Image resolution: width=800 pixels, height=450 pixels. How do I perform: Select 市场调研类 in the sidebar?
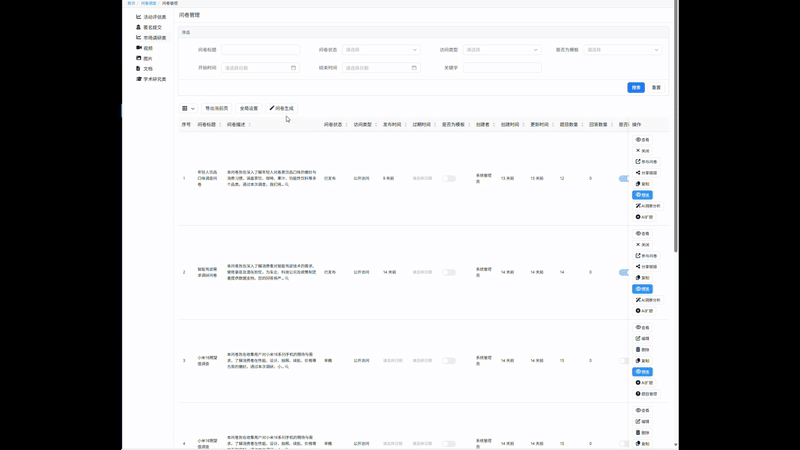151,38
